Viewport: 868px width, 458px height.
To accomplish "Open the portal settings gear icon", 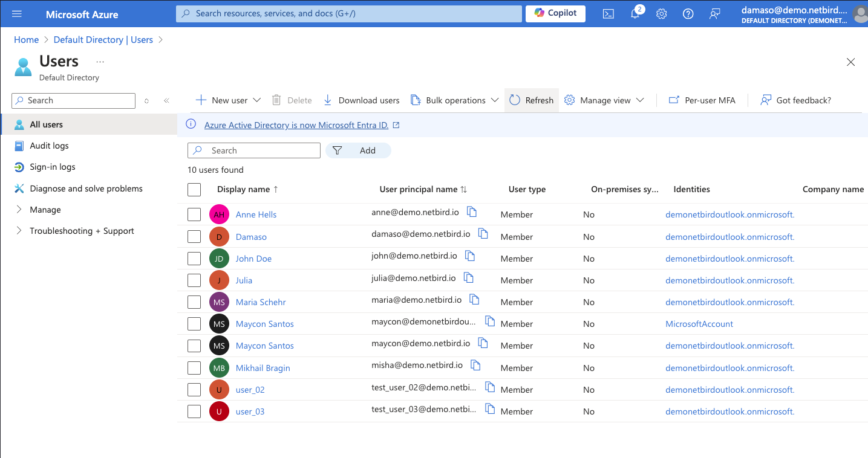I will (662, 14).
